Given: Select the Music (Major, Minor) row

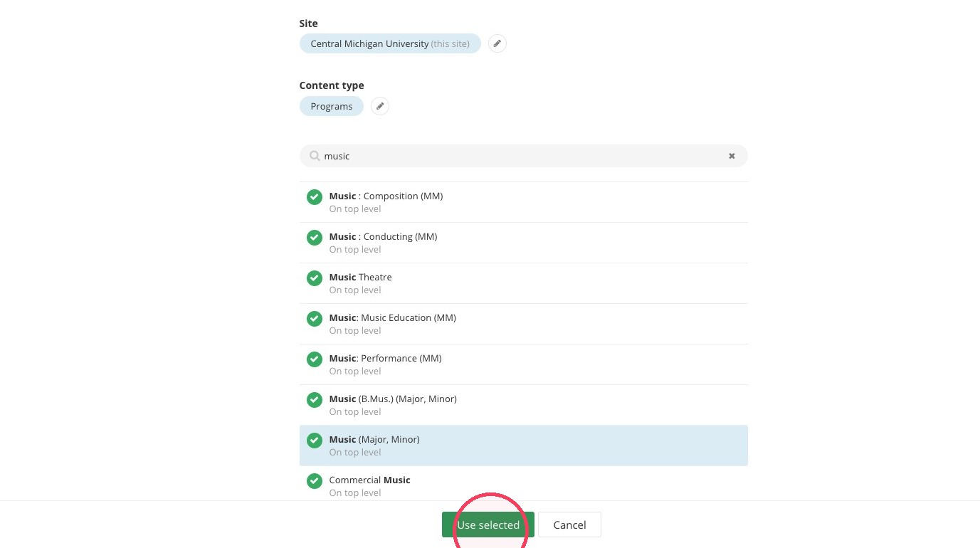Looking at the screenshot, I should pyautogui.click(x=524, y=446).
